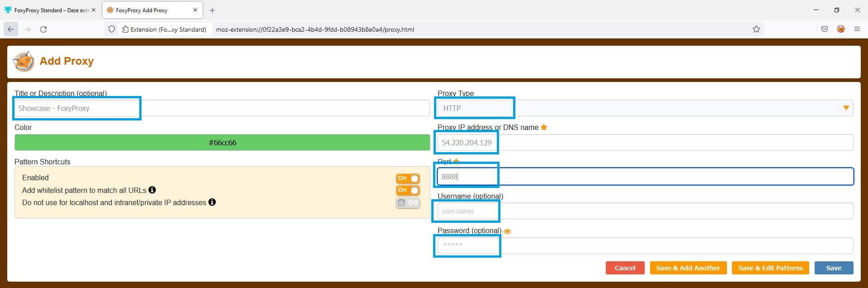This screenshot has height=288, width=868.
Task: Click the red Cancel button
Action: [625, 268]
